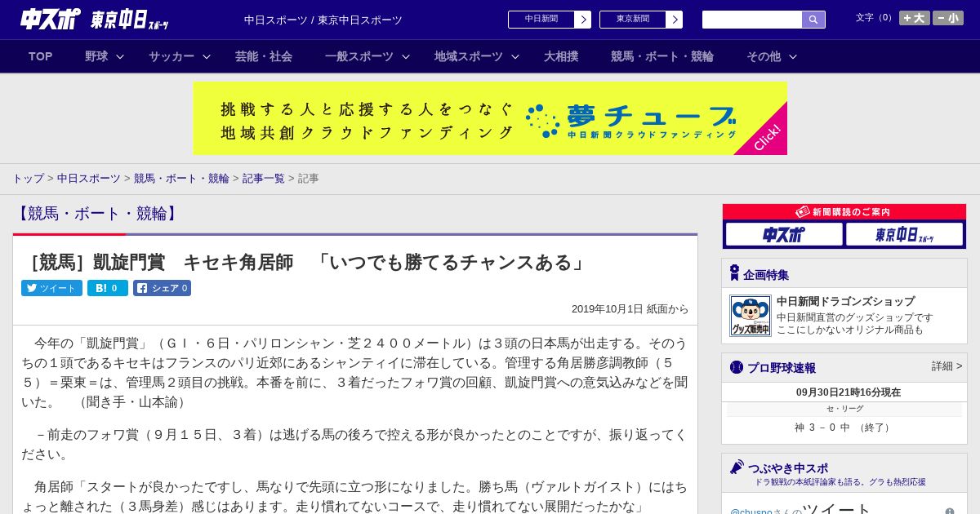Click the 神 3-0 中 score row
The width and height of the screenshot is (980, 514).
844,428
